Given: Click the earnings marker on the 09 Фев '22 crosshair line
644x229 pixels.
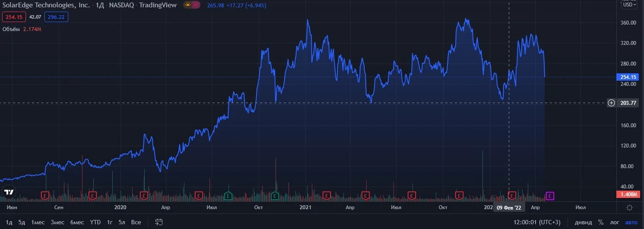Looking at the screenshot, I should [512, 196].
